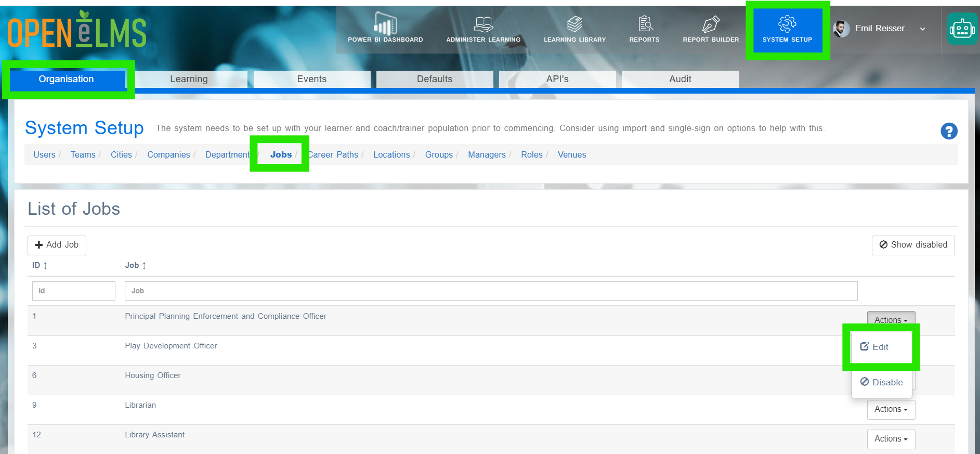Click the id filter input field

(74, 291)
